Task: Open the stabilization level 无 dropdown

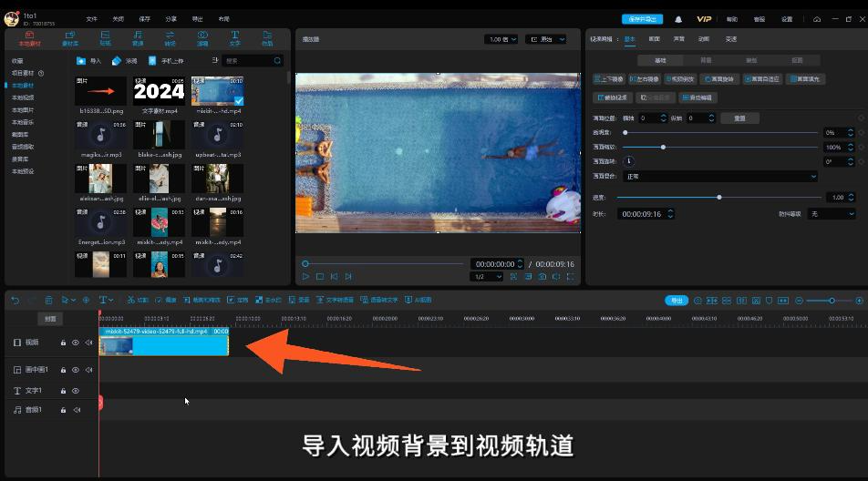Action: click(831, 214)
